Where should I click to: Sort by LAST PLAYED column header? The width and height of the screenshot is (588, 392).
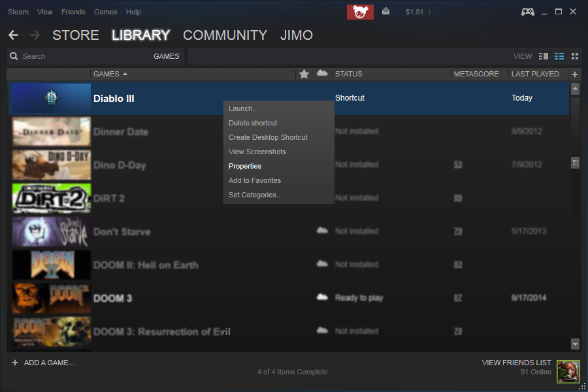[535, 74]
